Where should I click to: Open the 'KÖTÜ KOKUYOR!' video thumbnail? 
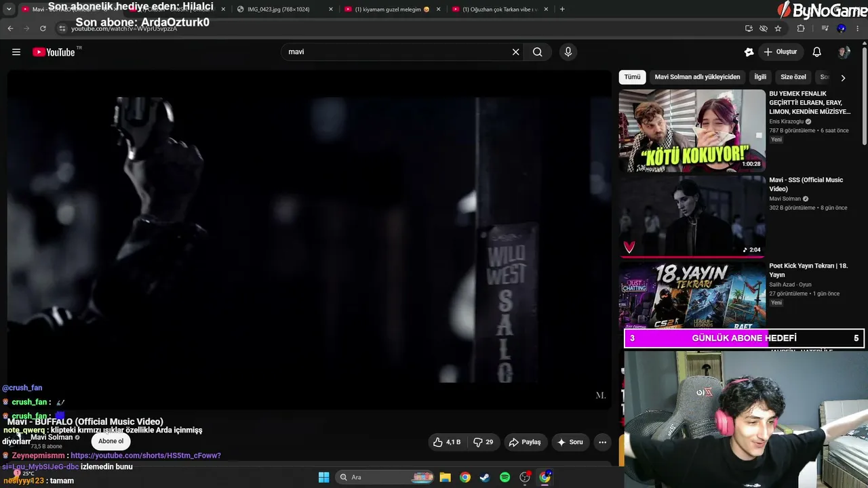692,131
